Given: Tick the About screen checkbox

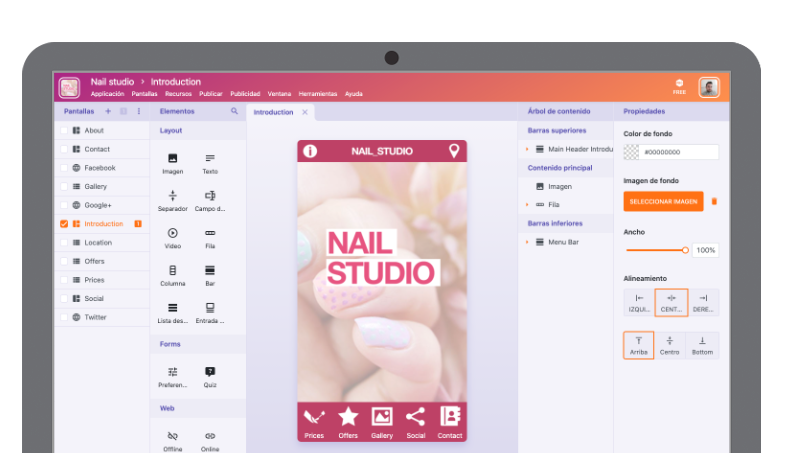Looking at the screenshot, I should (65, 130).
